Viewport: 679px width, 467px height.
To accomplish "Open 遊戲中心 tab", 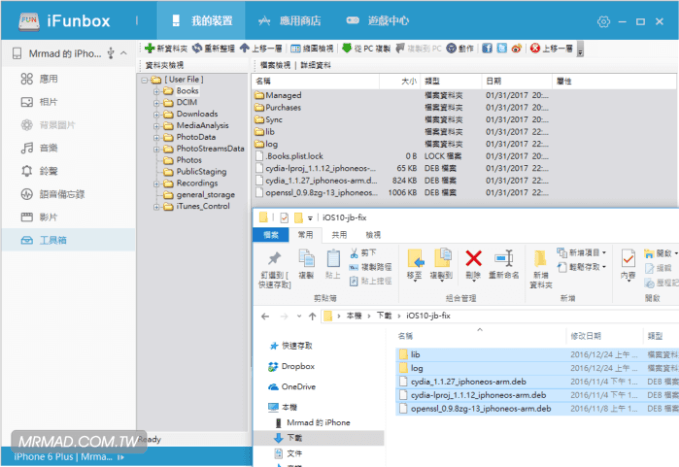I will 377,20.
